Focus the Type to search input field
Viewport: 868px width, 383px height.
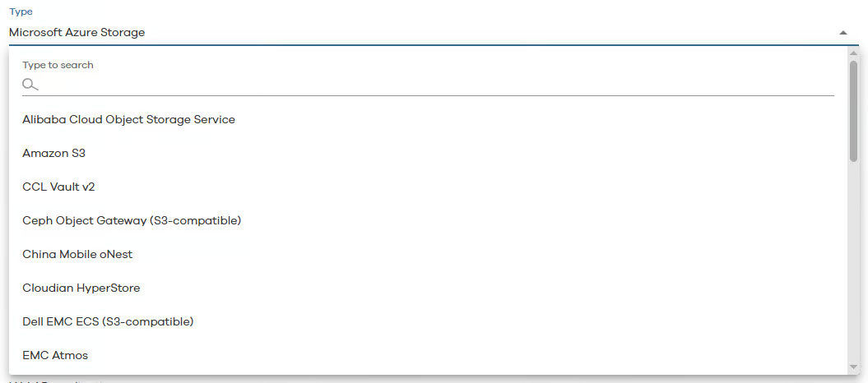436,85
